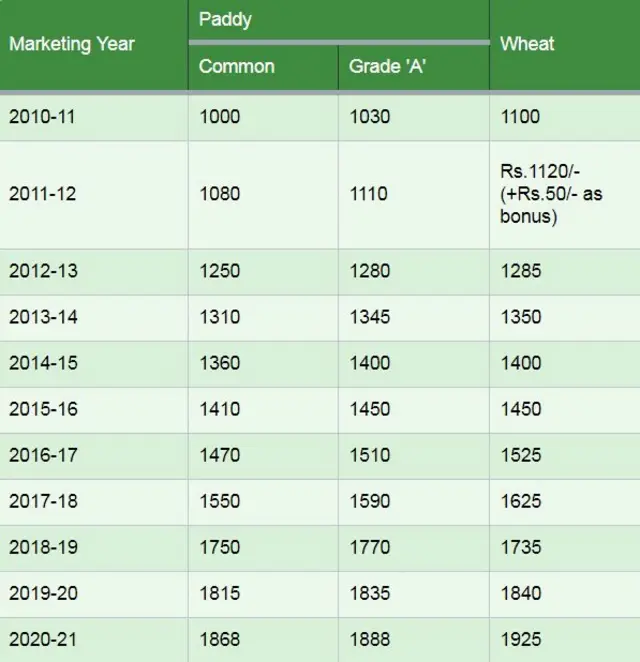Viewport: 640px width, 662px height.
Task: Click the 2014-15 row label
Action: [x=42, y=363]
